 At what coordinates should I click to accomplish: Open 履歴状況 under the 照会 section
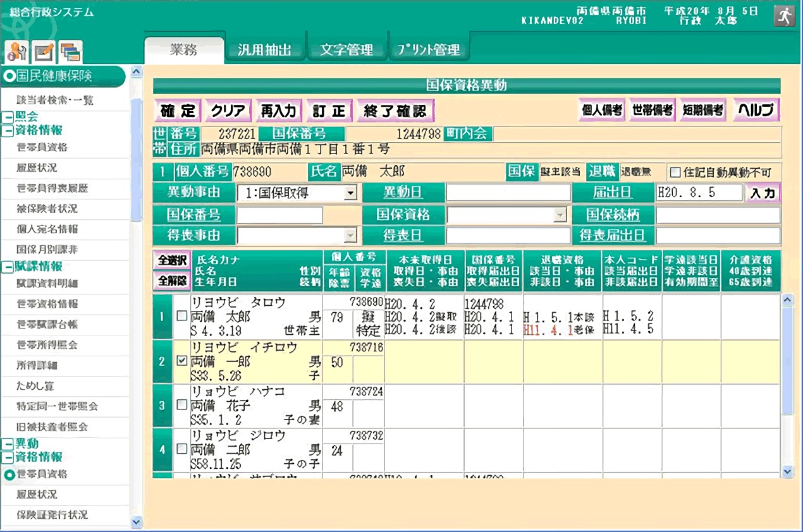click(37, 168)
